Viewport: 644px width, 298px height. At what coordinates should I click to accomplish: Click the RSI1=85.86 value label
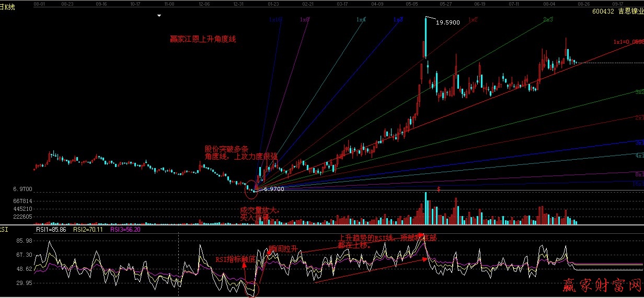[x=51, y=229]
